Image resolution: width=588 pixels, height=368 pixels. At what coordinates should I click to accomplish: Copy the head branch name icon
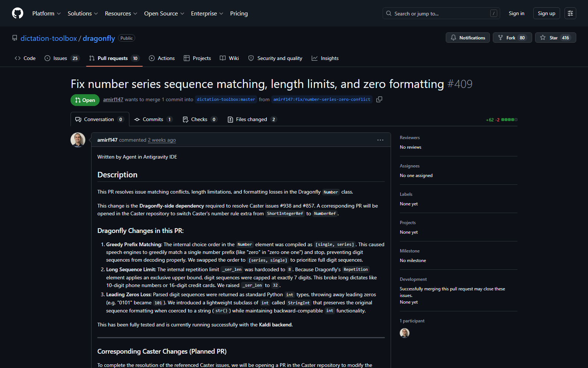[x=379, y=99]
